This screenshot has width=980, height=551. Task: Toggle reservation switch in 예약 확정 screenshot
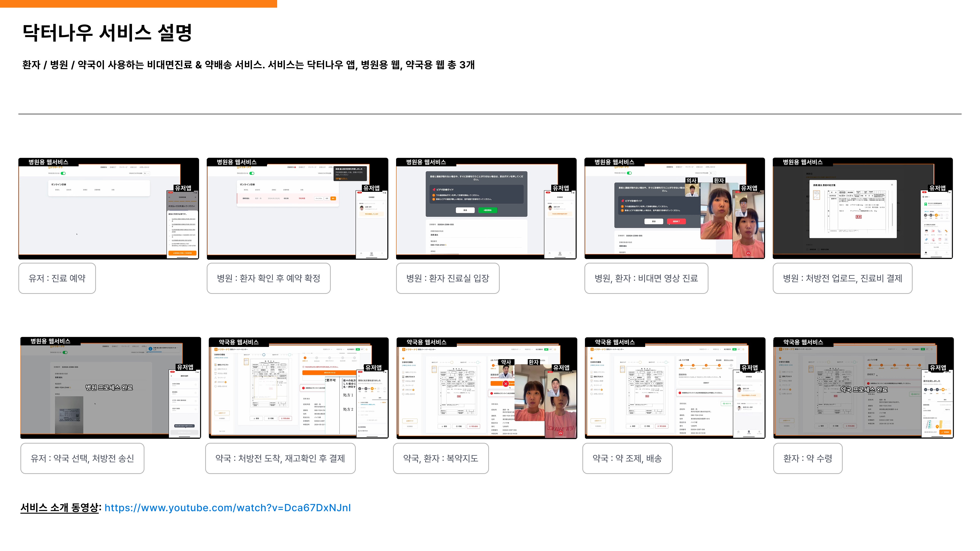click(252, 173)
